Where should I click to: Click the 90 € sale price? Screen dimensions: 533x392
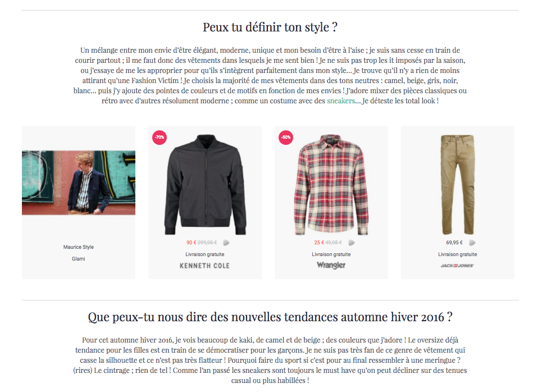point(192,243)
